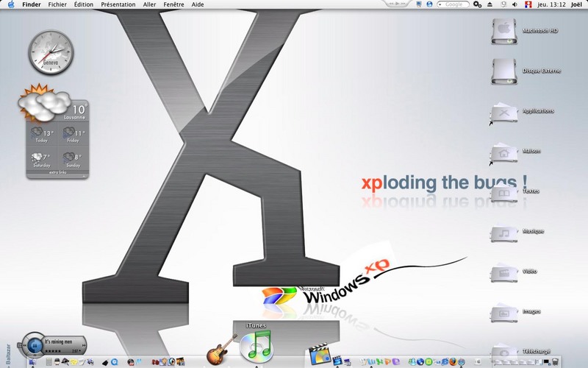Pause playback in the music controller widget
Viewport: 588px width, 368px height.
[35, 345]
